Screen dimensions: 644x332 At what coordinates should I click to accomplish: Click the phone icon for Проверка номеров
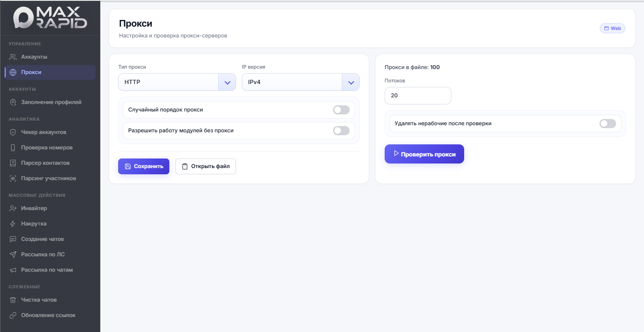(13, 148)
